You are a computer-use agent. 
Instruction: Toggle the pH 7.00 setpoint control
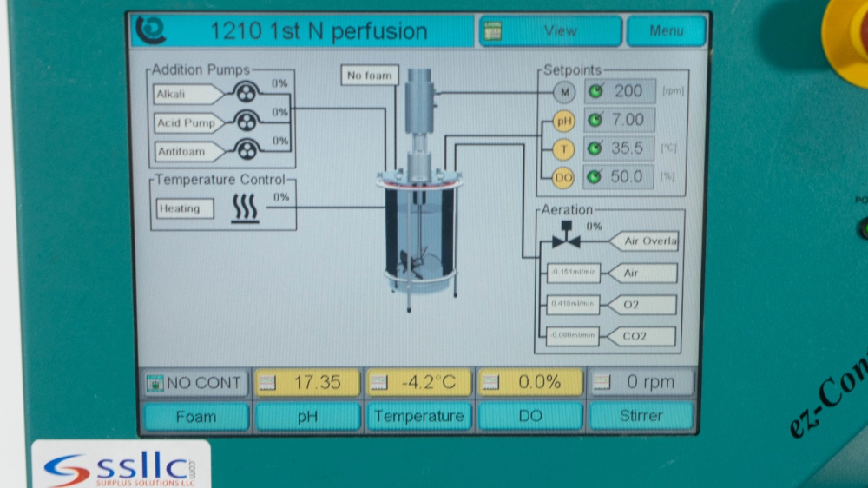point(619,120)
